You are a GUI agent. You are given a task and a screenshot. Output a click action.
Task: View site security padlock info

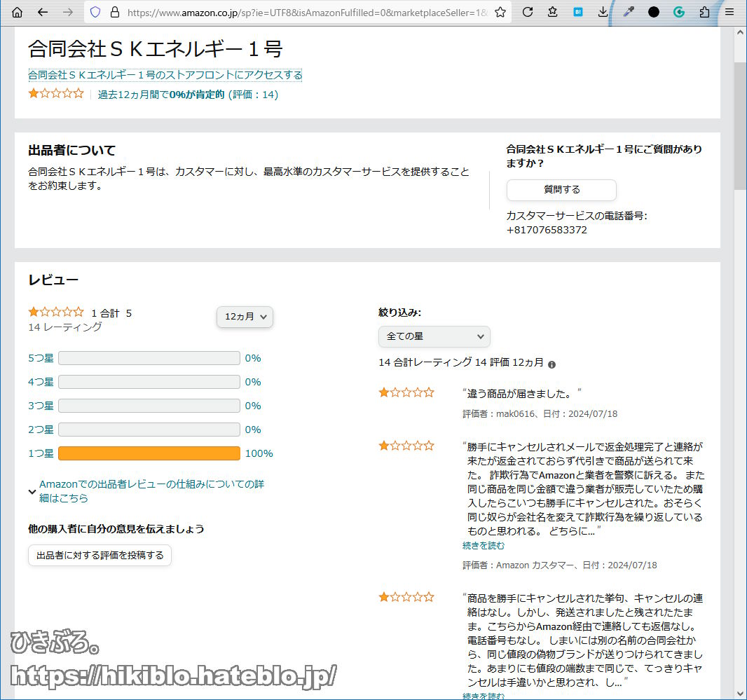115,13
